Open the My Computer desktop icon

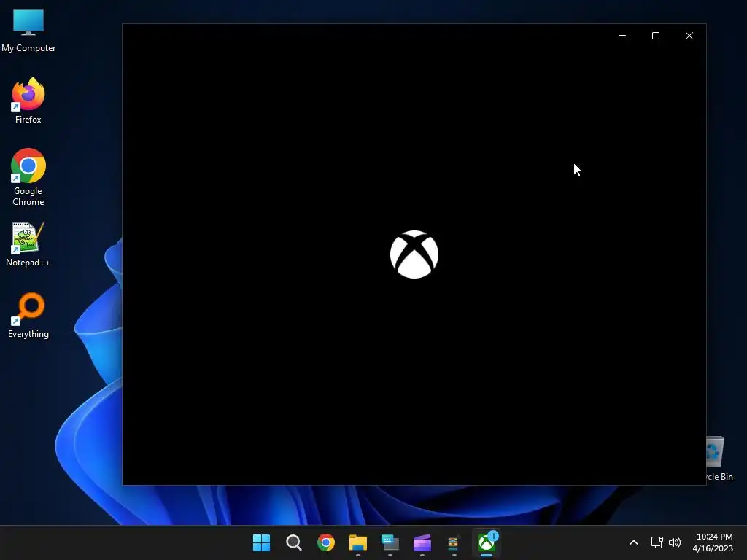[28, 30]
